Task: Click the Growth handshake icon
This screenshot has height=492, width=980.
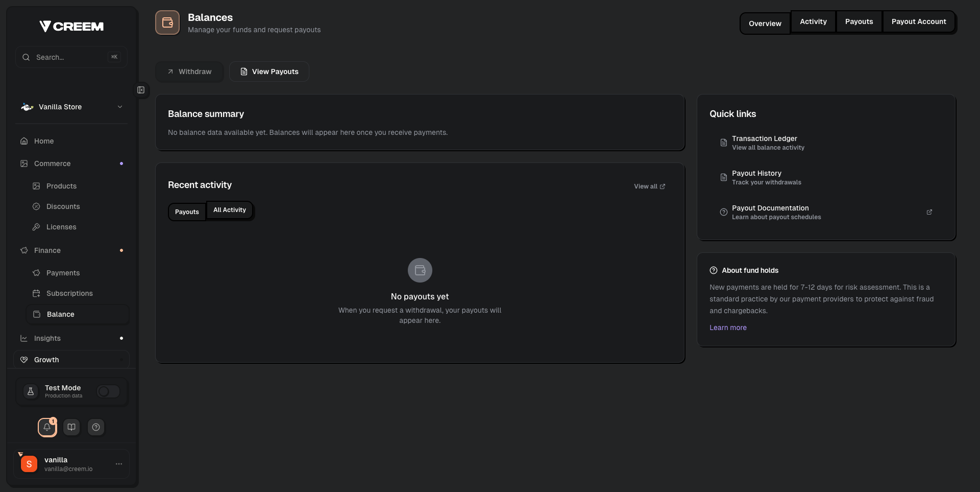Action: click(24, 360)
